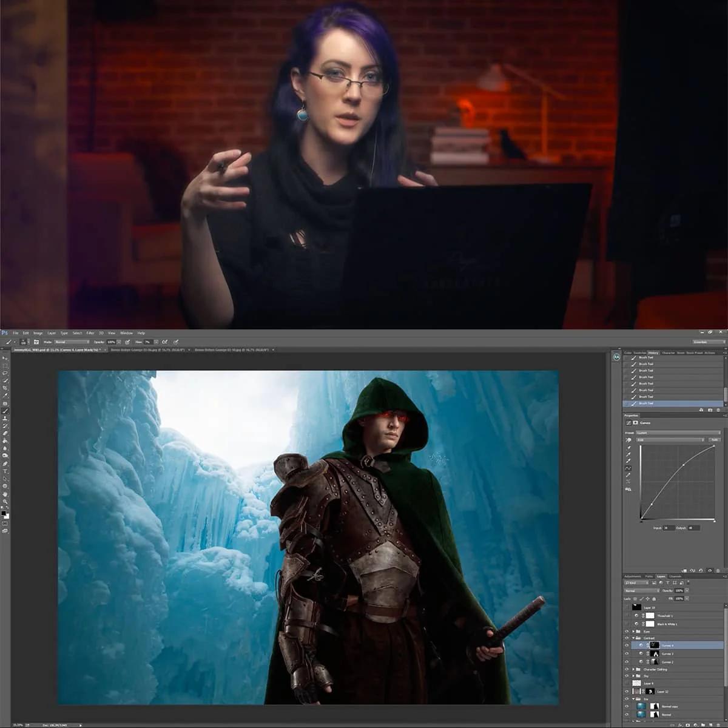The width and height of the screenshot is (728, 728).
Task: Click the Add layer mask icon
Action: click(687, 724)
